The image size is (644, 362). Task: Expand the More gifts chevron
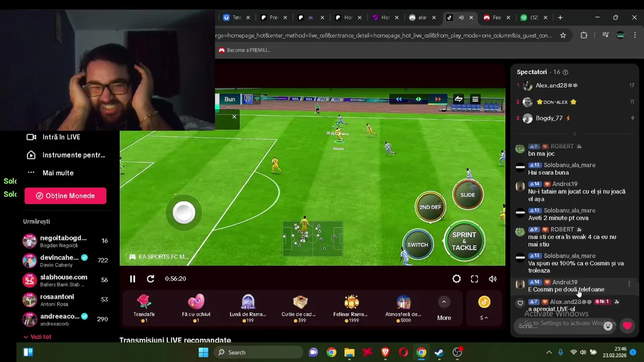[x=444, y=302]
